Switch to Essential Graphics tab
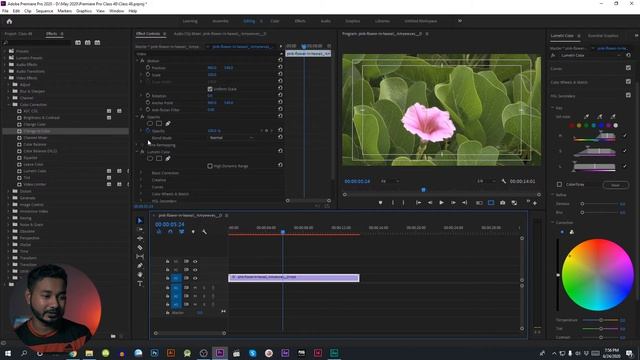 tap(603, 36)
